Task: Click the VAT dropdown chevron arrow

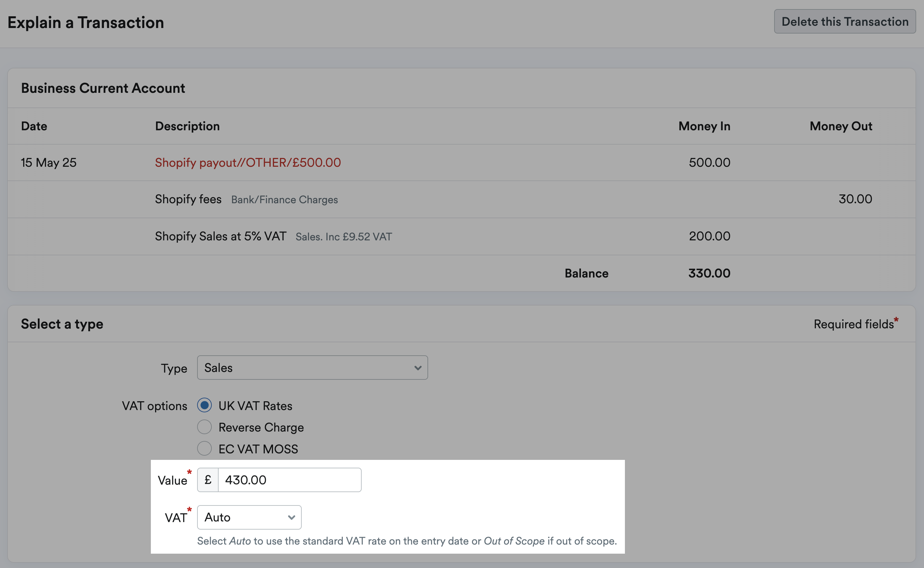Action: (x=291, y=518)
